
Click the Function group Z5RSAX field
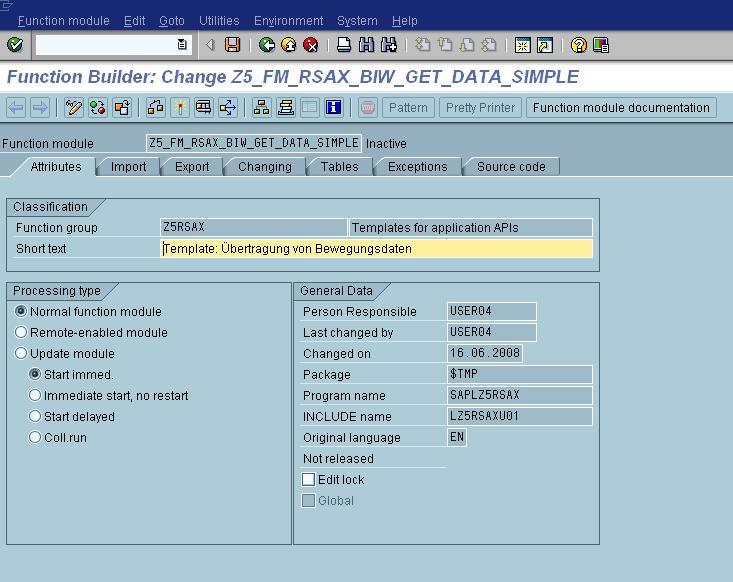click(x=253, y=227)
